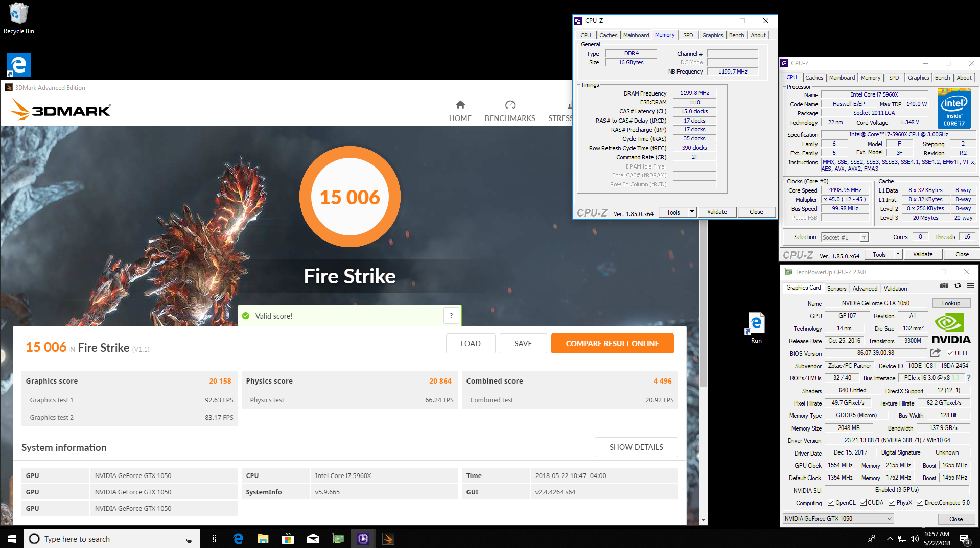The image size is (980, 548).
Task: Open Tools dropdown arrow in the Memory CPU-Z window
Action: click(692, 212)
